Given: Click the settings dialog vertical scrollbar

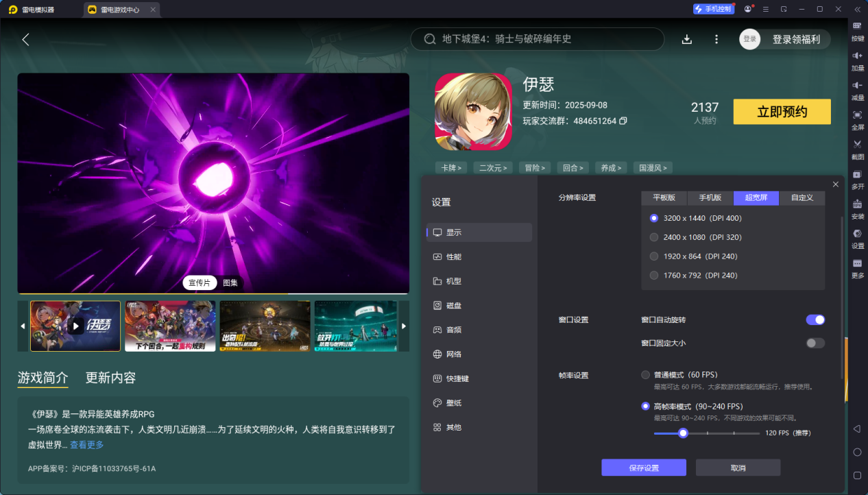Looking at the screenshot, I should click(x=842, y=298).
